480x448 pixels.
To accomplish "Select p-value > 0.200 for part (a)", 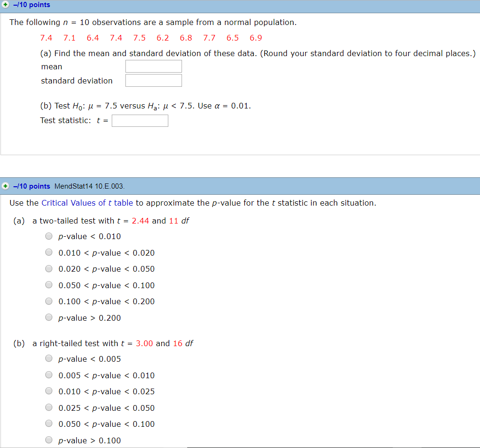I will coord(49,317).
